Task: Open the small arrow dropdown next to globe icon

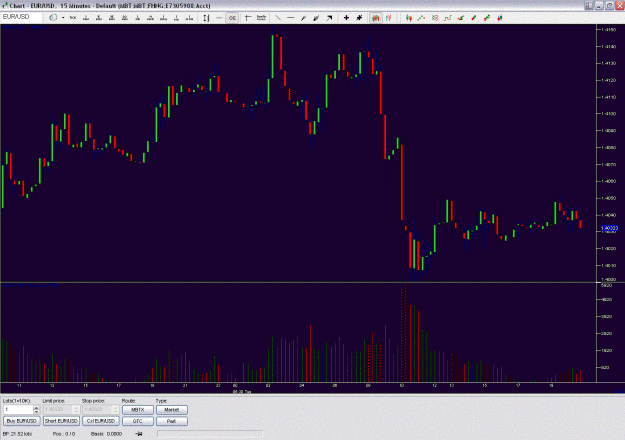Action: pos(63,18)
